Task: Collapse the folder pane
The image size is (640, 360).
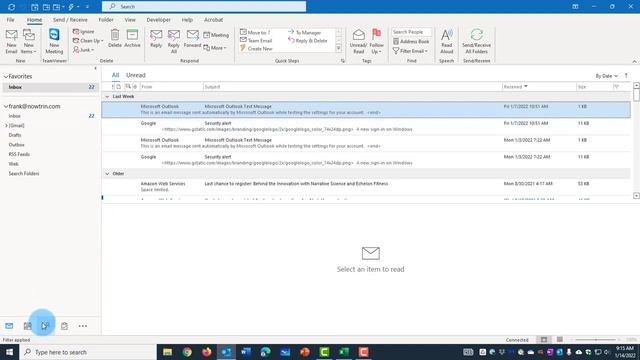Action: 96,69
